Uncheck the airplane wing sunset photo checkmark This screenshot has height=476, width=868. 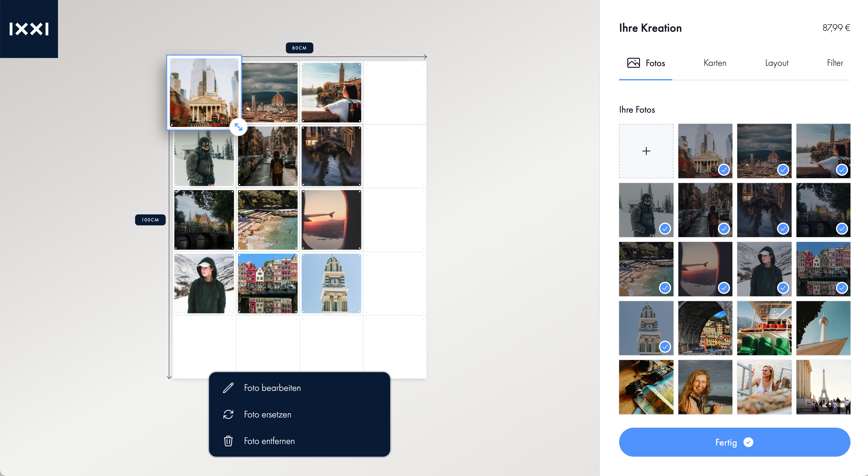point(724,288)
